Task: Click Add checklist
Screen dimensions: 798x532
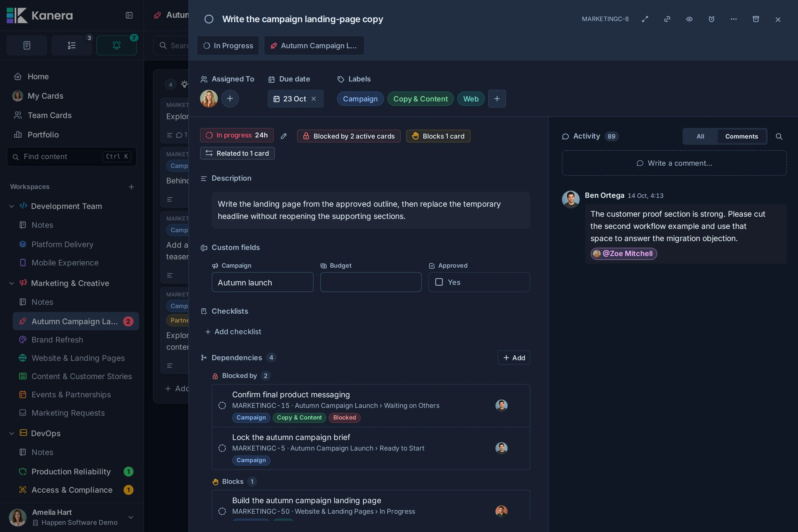Action: pyautogui.click(x=233, y=332)
